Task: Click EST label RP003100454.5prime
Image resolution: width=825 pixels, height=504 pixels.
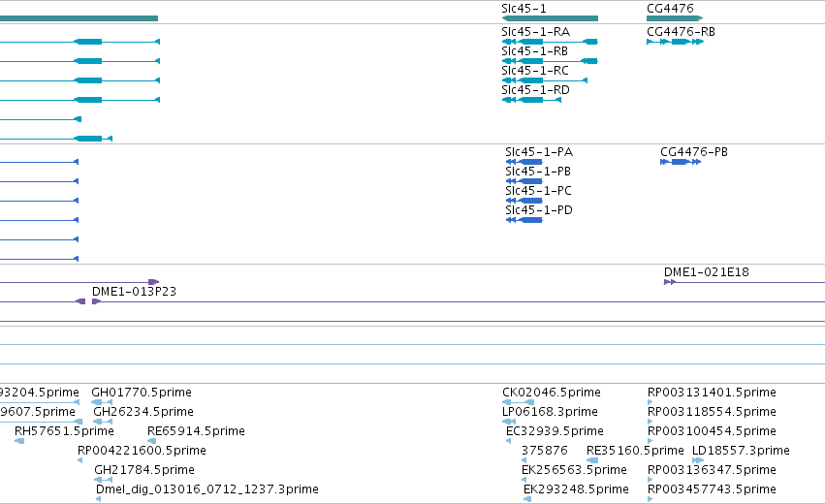Action: pyautogui.click(x=712, y=431)
